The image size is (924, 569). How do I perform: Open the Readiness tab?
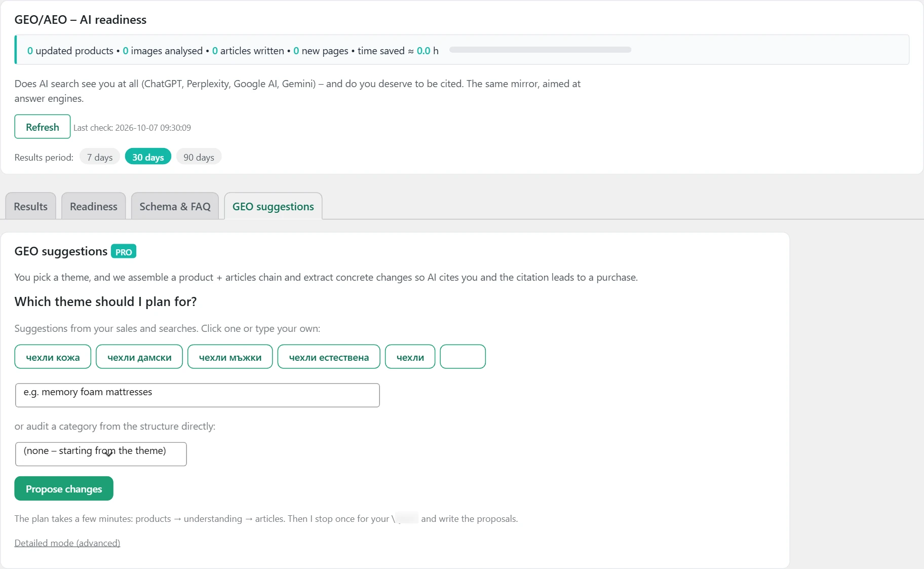(94, 206)
